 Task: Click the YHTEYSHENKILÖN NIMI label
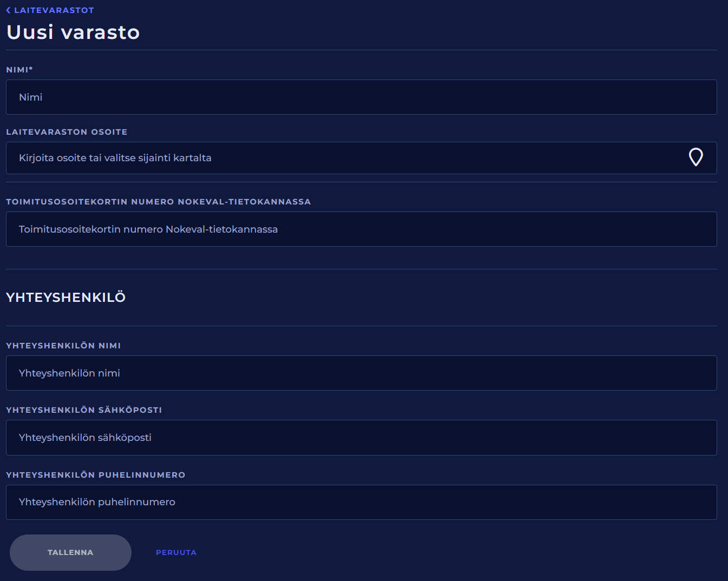tap(63, 346)
